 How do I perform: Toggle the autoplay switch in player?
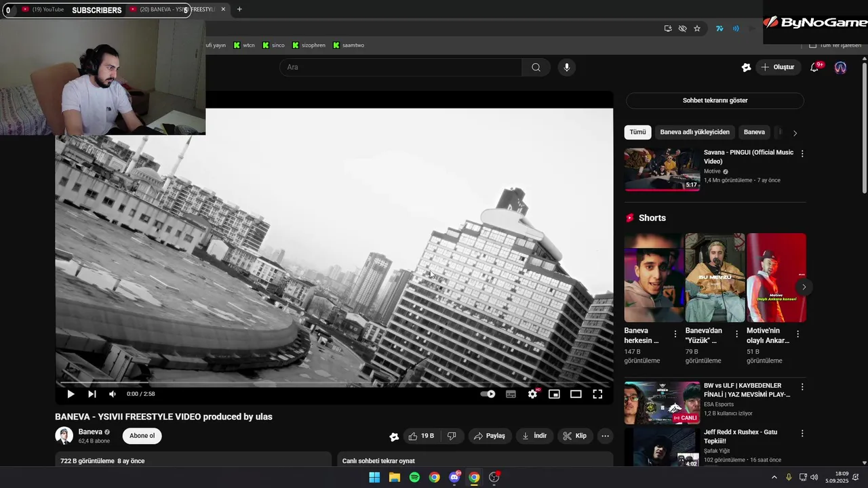[x=488, y=394]
